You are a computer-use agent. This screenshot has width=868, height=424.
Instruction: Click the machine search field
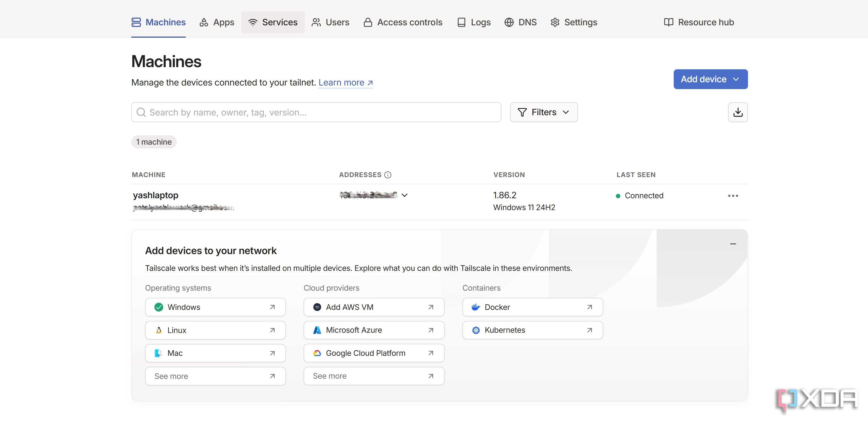pyautogui.click(x=316, y=112)
